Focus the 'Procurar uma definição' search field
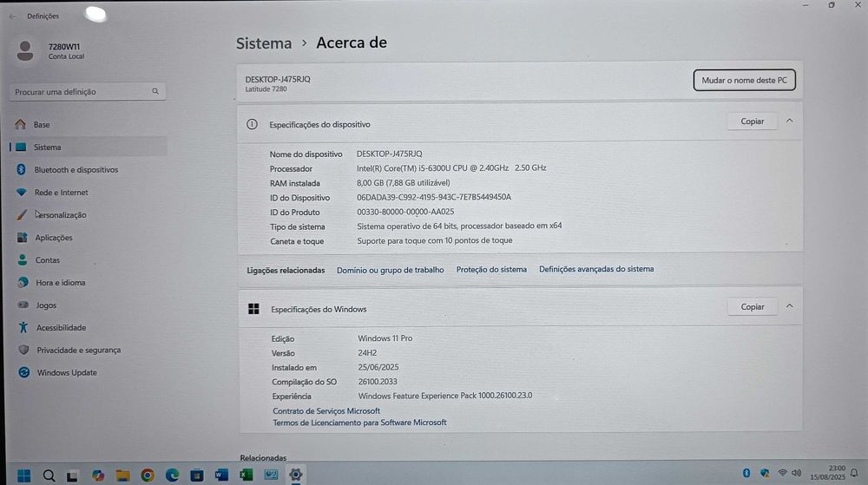 click(88, 92)
